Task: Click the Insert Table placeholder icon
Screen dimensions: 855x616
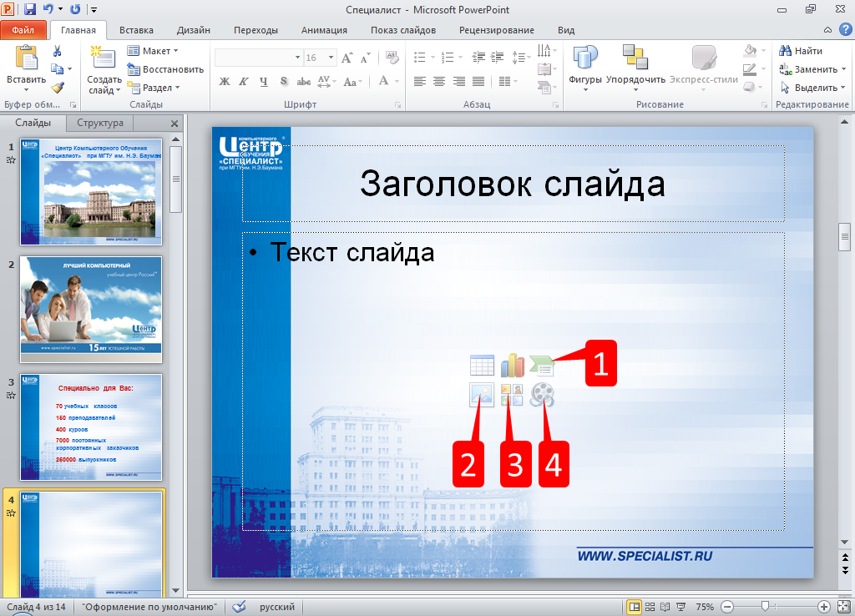Action: click(482, 366)
